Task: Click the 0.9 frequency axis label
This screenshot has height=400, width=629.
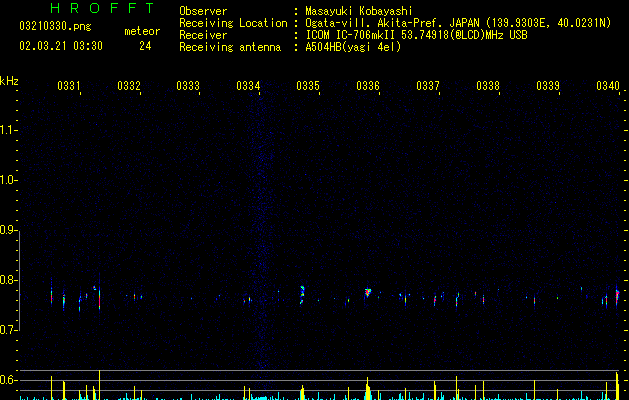Action: click(x=8, y=230)
